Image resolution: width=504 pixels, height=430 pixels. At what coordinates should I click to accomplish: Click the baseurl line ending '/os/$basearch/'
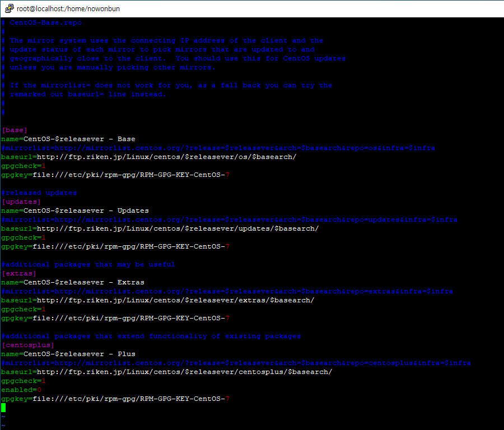point(149,157)
